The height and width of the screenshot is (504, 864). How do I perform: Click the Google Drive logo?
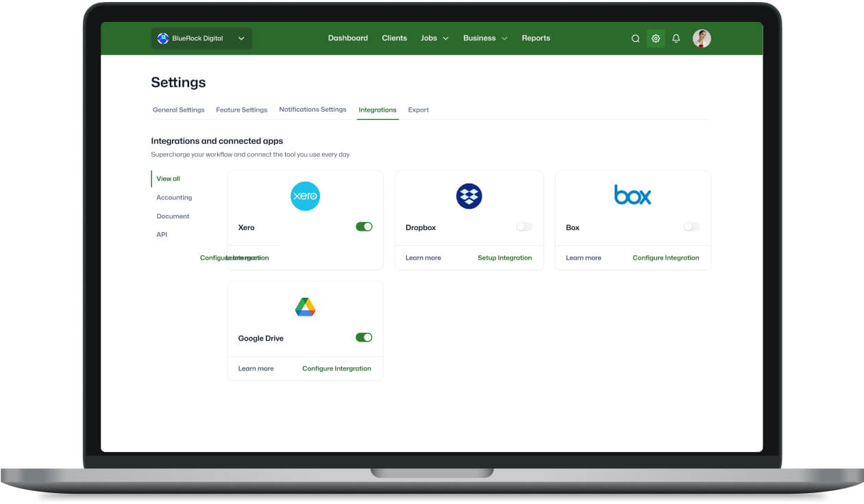pos(305,307)
